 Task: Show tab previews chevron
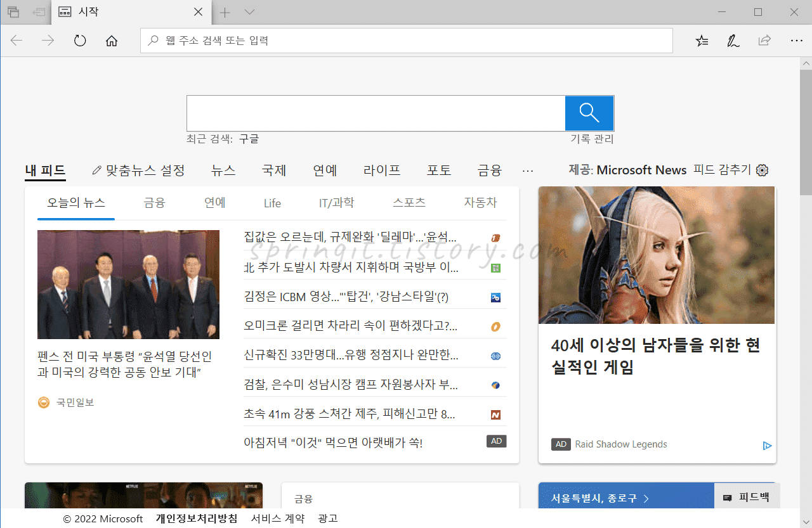tap(249, 12)
